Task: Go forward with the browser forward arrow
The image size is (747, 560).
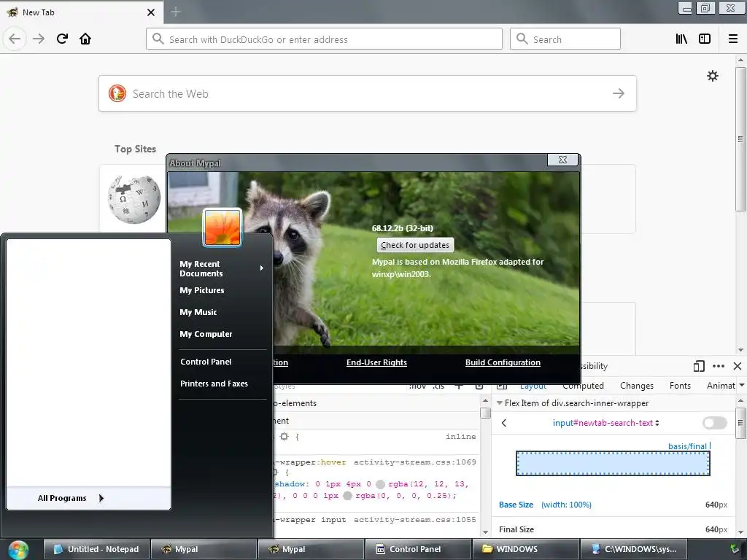Action: (39, 39)
